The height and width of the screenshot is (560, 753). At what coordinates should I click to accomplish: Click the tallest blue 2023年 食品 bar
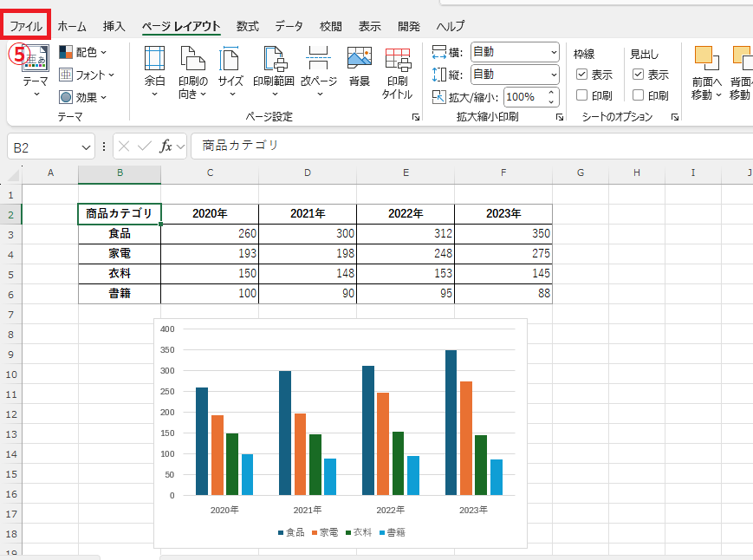tap(451, 423)
